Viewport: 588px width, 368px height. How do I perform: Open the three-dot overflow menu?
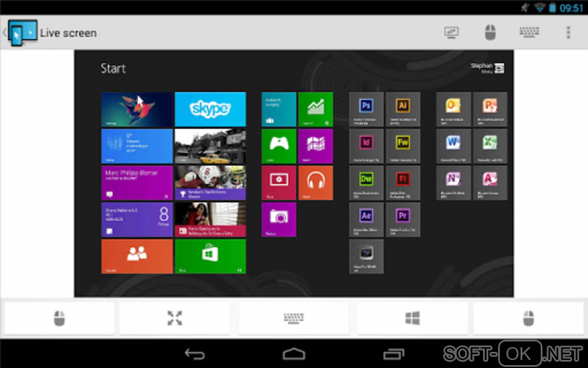tap(568, 33)
